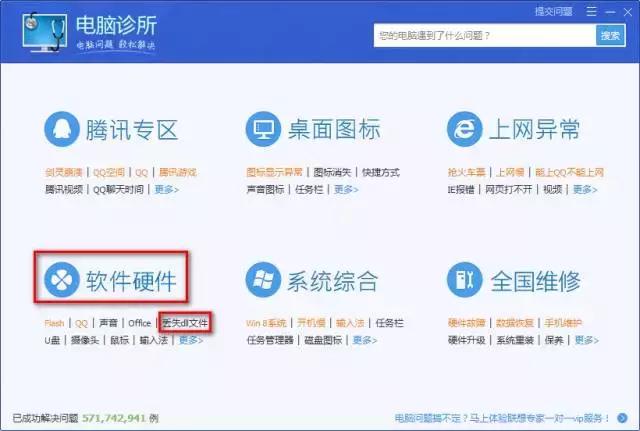The height and width of the screenshot is (431, 640).
Task: Open the 磁盘图标 link
Action: click(x=323, y=340)
